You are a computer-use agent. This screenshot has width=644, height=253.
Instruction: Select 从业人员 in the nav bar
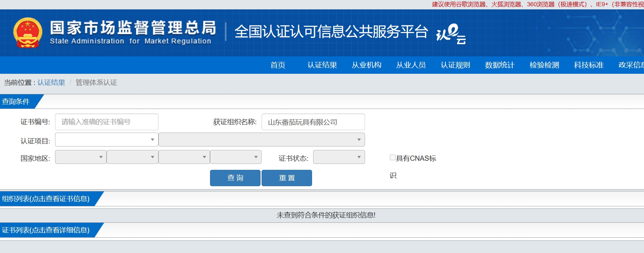tap(411, 65)
